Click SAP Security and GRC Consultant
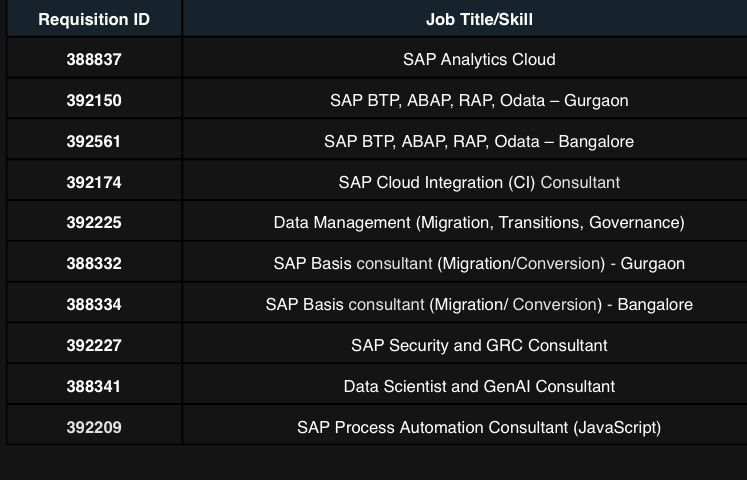 pos(479,345)
